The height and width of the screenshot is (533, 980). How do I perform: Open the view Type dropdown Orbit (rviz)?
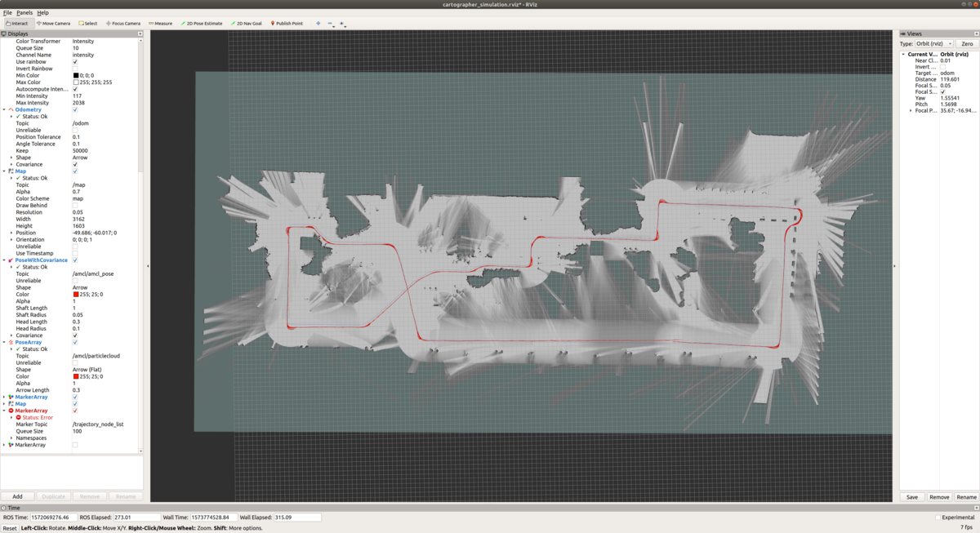coord(934,44)
